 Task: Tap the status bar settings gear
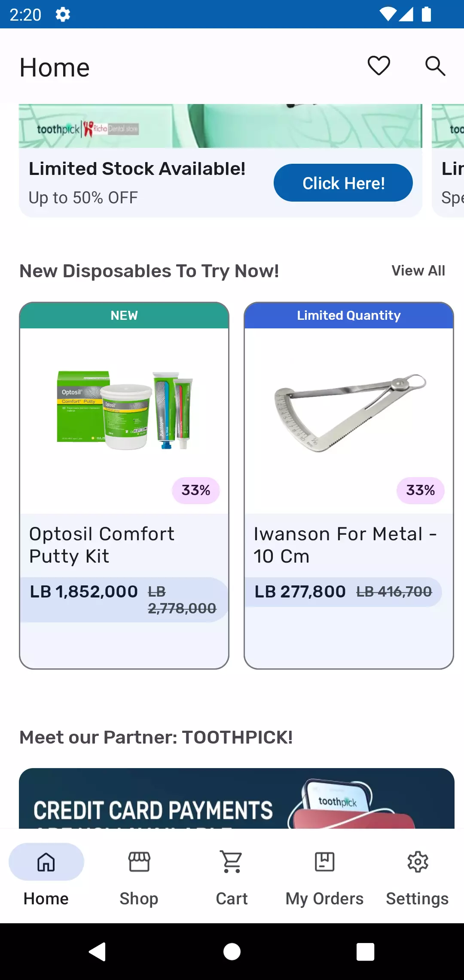(x=63, y=15)
